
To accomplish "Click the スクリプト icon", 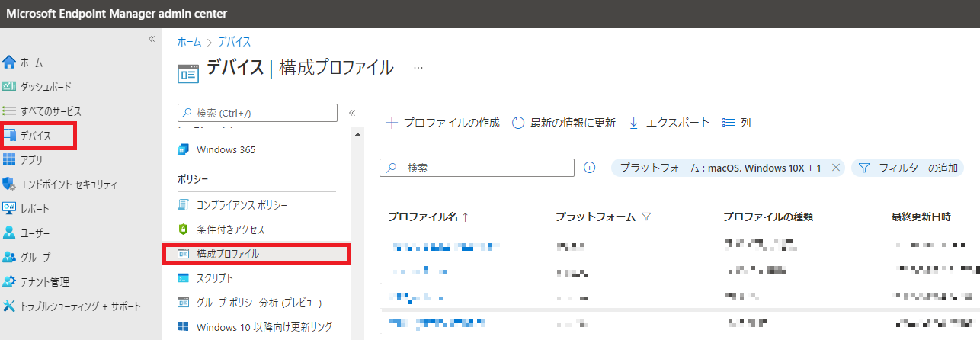I will click(183, 278).
